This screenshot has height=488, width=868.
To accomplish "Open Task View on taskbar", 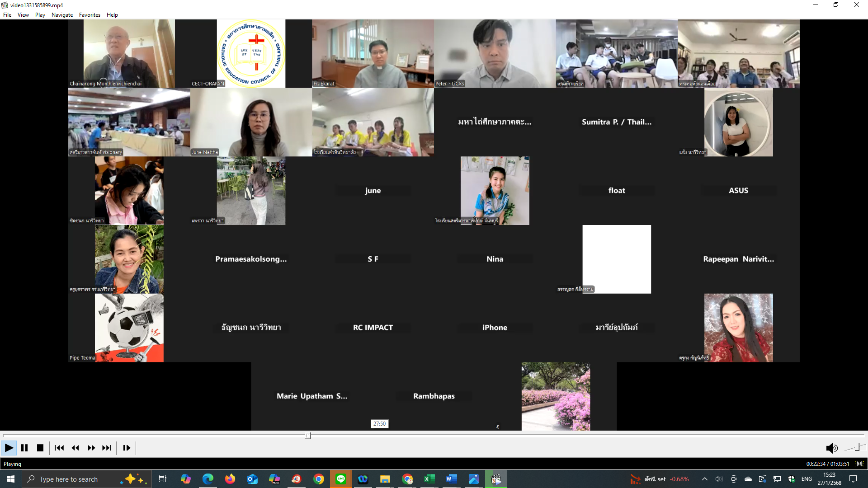I will (163, 479).
